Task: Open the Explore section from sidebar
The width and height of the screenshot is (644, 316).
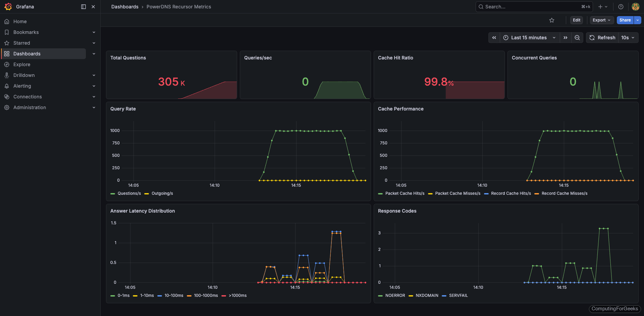Action: point(22,64)
